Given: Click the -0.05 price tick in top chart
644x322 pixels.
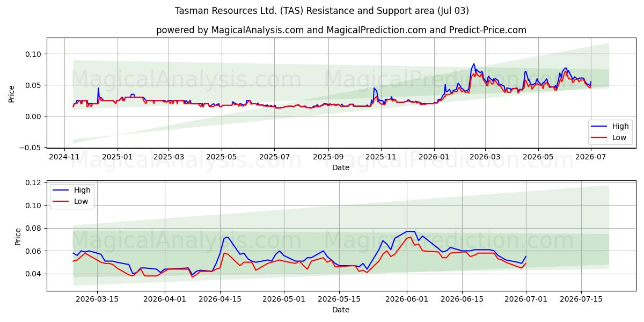Looking at the screenshot, I should [x=31, y=148].
